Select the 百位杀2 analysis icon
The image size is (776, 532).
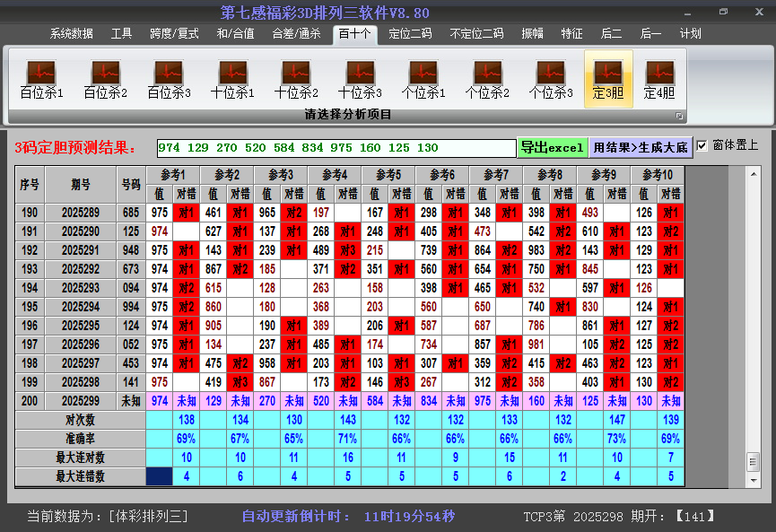point(103,74)
